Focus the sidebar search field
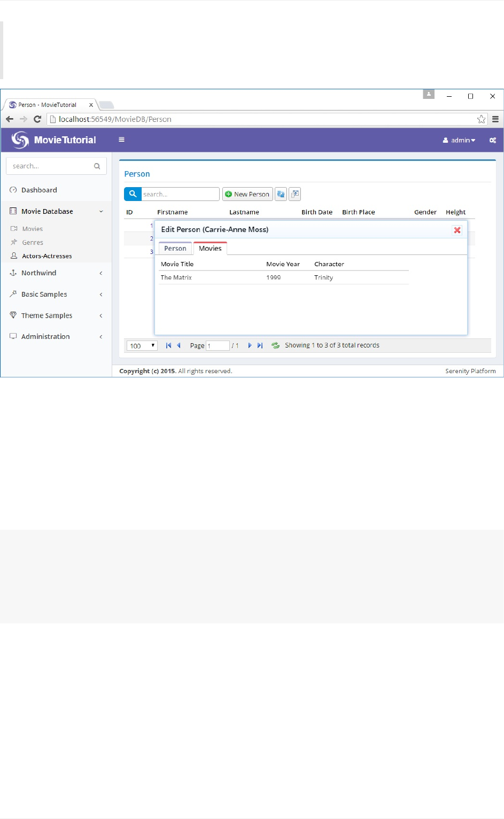 coord(56,166)
